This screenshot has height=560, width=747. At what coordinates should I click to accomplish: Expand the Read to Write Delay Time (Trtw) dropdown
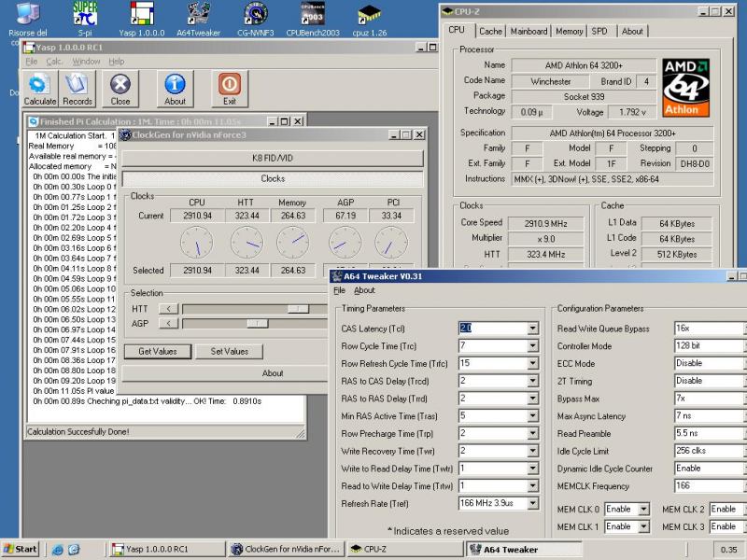point(533,485)
